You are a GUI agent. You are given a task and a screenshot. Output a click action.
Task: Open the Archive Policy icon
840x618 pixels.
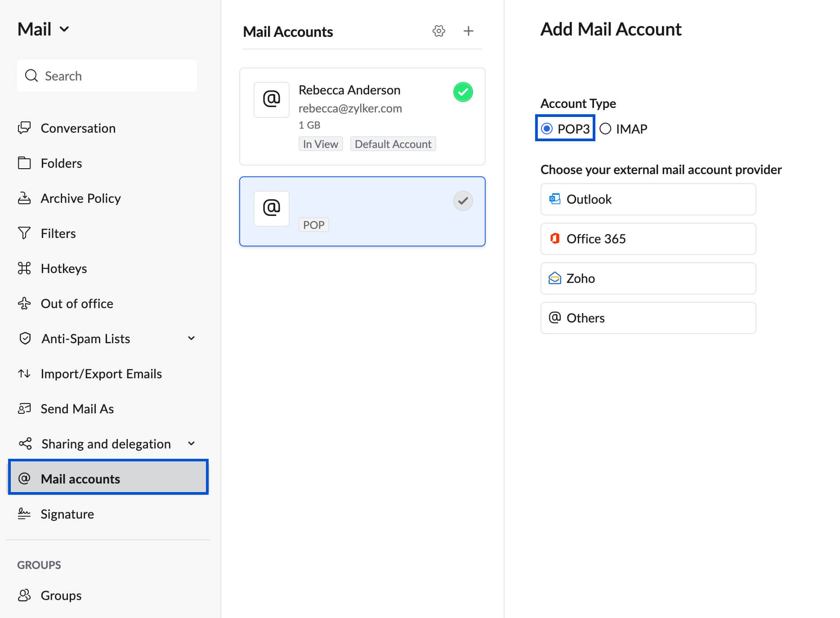[x=26, y=198]
